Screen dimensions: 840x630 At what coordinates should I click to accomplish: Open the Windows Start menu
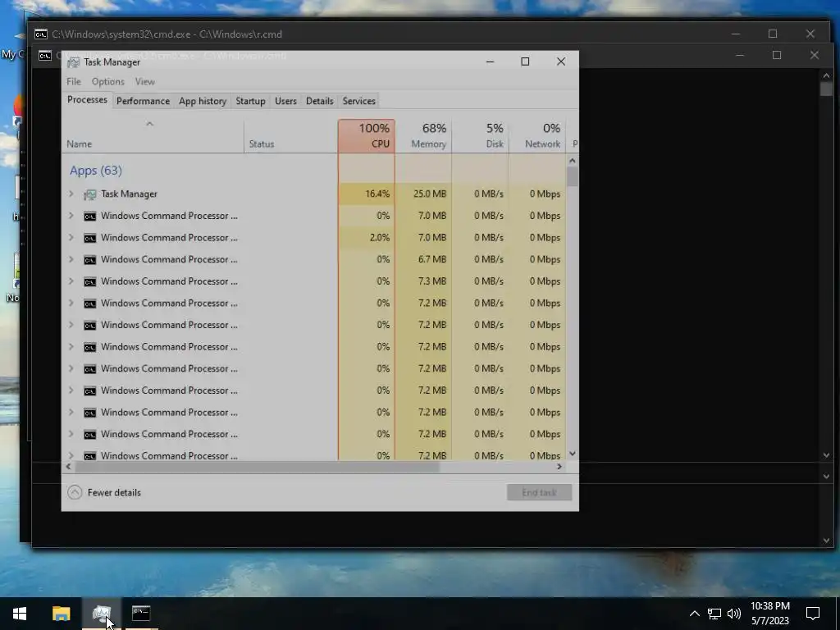pyautogui.click(x=20, y=614)
